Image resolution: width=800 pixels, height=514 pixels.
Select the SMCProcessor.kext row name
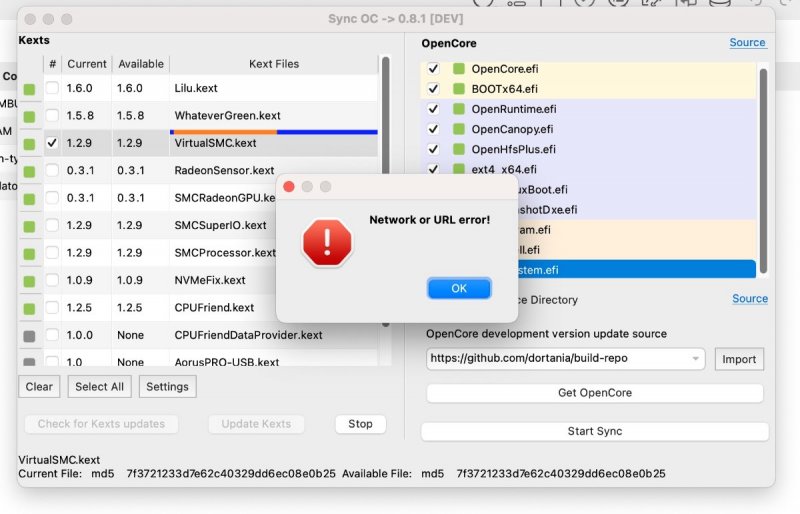point(225,253)
